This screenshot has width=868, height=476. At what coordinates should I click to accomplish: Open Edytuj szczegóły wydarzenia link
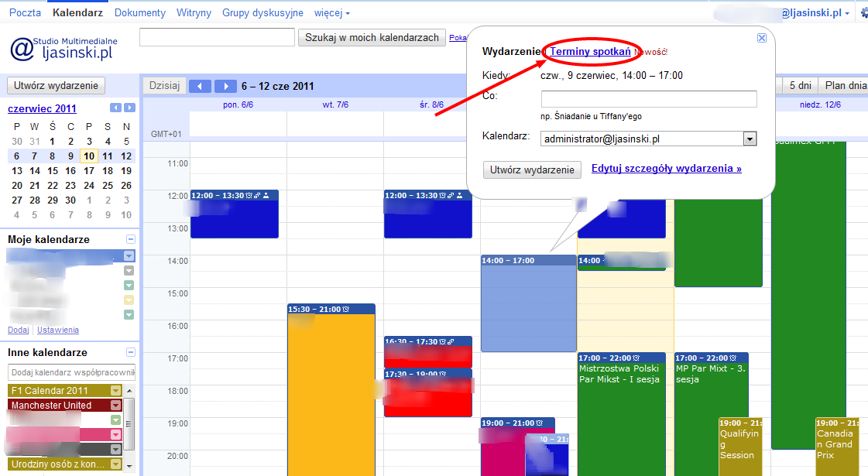pyautogui.click(x=667, y=168)
